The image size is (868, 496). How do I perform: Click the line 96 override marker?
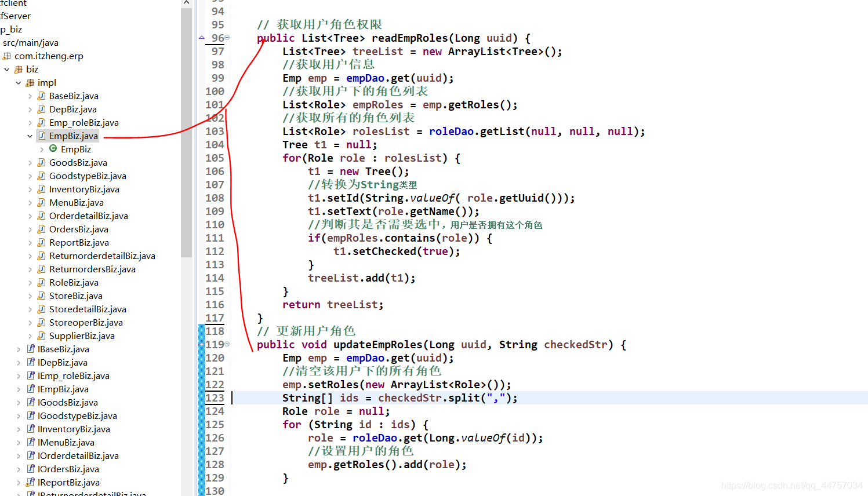[202, 38]
